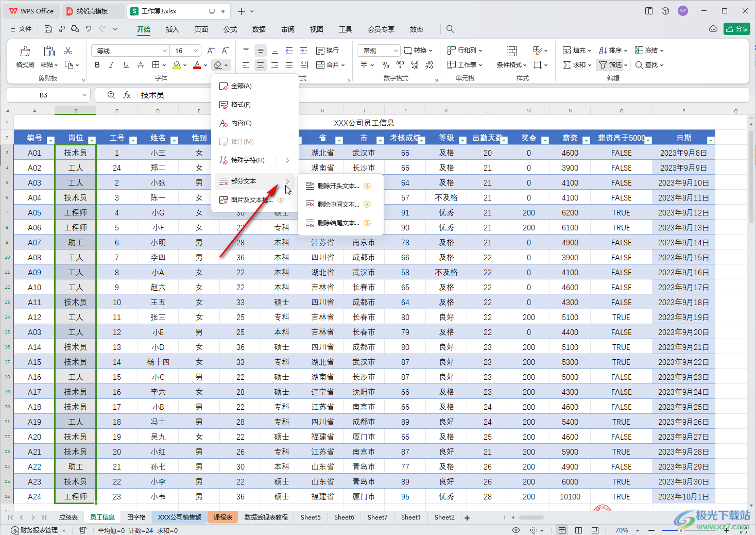Viewport: 756px width, 535px height.
Task: Click the Merge cells (合并) button
Action: pyautogui.click(x=330, y=65)
